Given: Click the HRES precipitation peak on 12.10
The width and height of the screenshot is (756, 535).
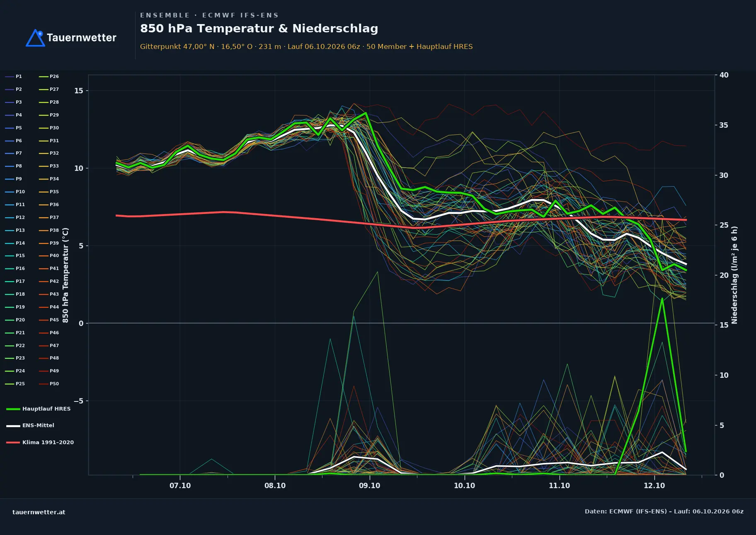Looking at the screenshot, I should pyautogui.click(x=662, y=299).
